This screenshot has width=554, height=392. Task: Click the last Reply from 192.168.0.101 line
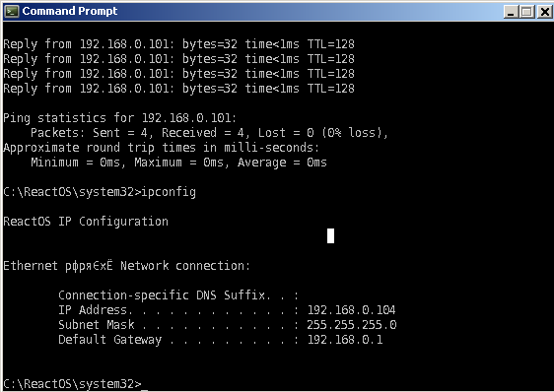tap(178, 89)
